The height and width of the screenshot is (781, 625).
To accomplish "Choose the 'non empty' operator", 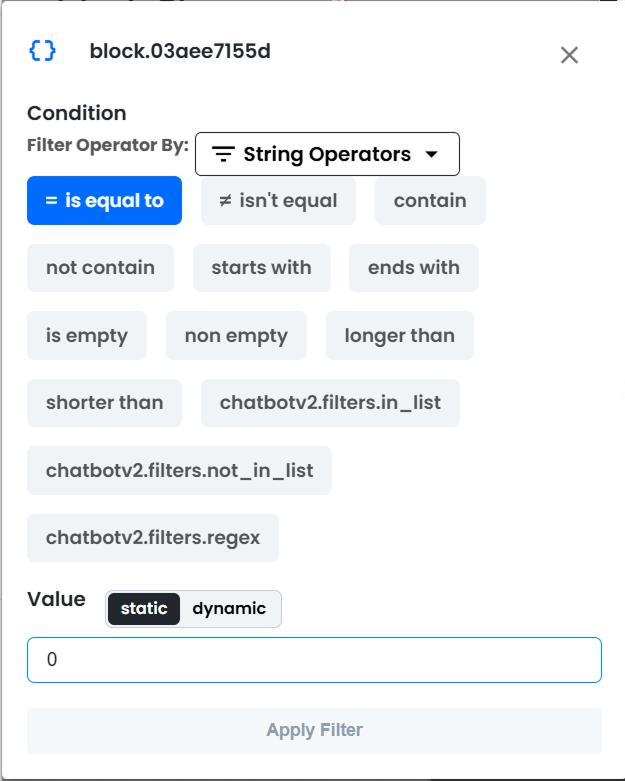I will tap(237, 335).
